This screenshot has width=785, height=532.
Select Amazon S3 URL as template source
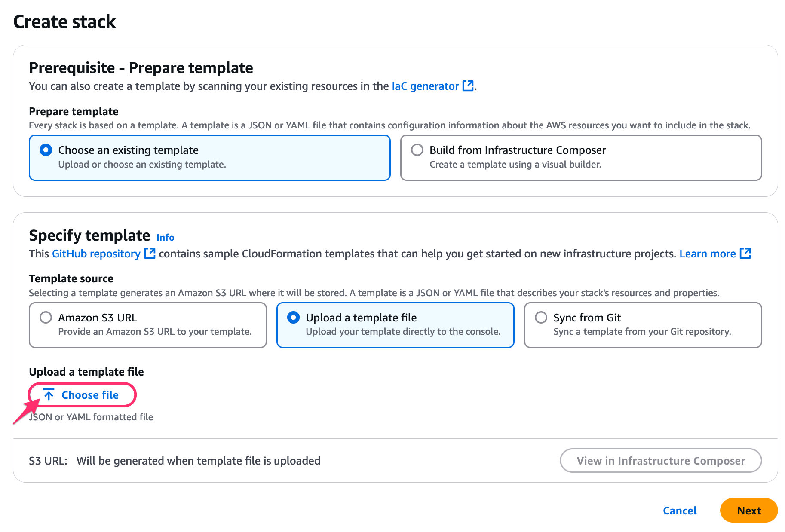click(46, 318)
